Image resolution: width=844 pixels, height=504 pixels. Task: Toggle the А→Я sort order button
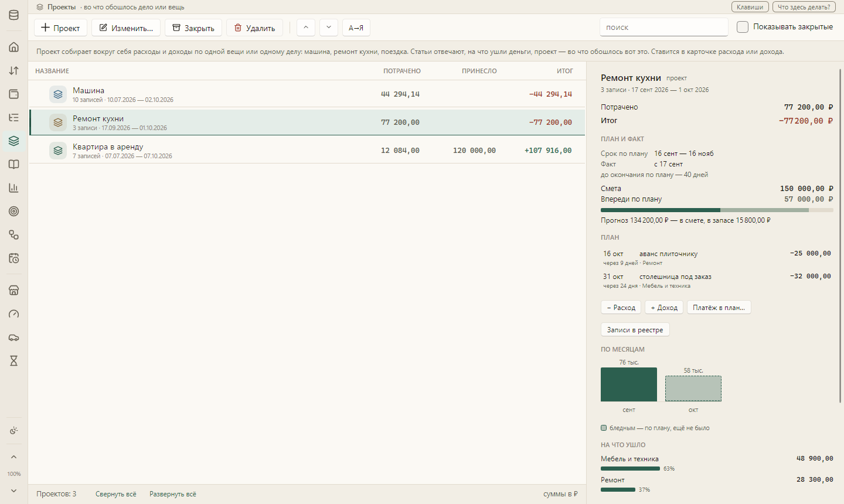point(356,28)
